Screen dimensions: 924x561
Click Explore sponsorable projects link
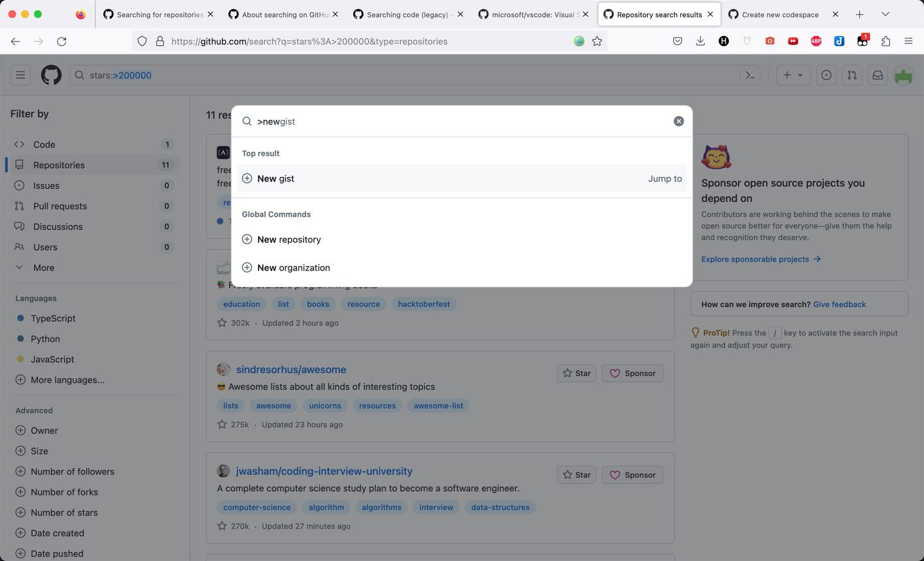tap(761, 259)
